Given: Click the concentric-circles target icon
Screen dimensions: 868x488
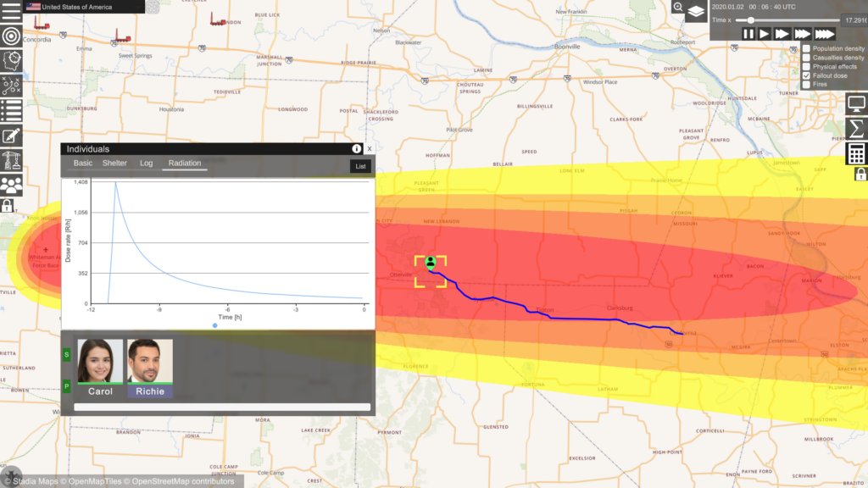Looking at the screenshot, I should [x=11, y=36].
